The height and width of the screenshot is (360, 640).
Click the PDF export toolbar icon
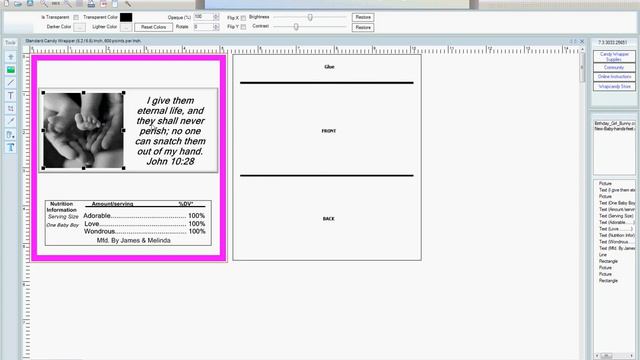[x=104, y=4]
